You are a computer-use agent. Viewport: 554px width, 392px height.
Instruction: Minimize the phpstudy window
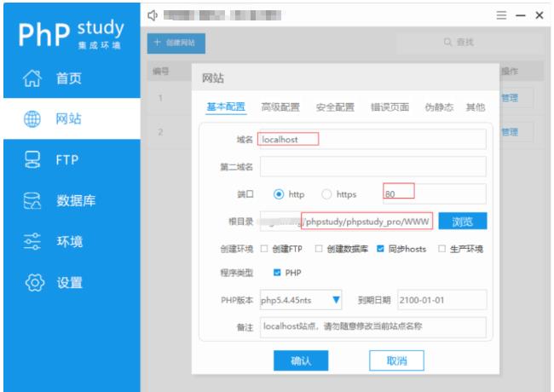point(521,15)
